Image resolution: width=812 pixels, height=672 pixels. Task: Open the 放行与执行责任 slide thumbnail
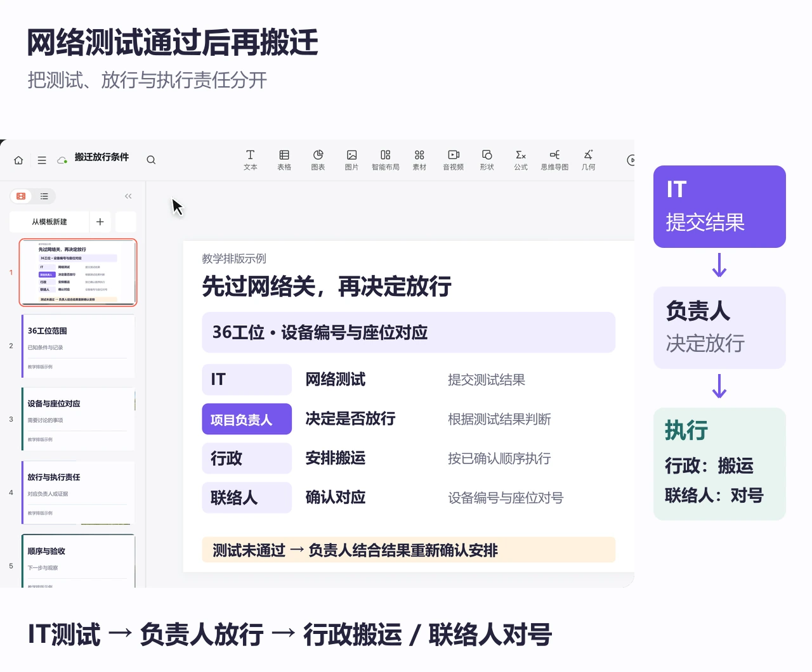pyautogui.click(x=78, y=493)
